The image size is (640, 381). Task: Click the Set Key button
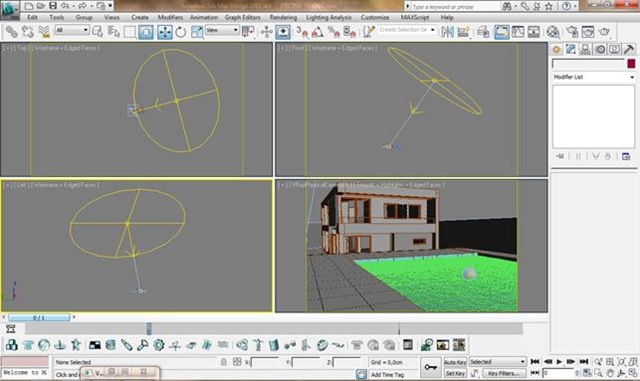[x=455, y=373]
